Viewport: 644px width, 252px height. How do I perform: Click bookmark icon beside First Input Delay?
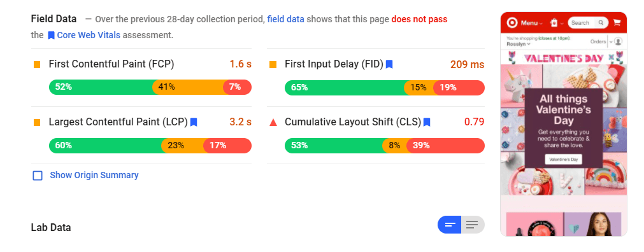pyautogui.click(x=389, y=64)
